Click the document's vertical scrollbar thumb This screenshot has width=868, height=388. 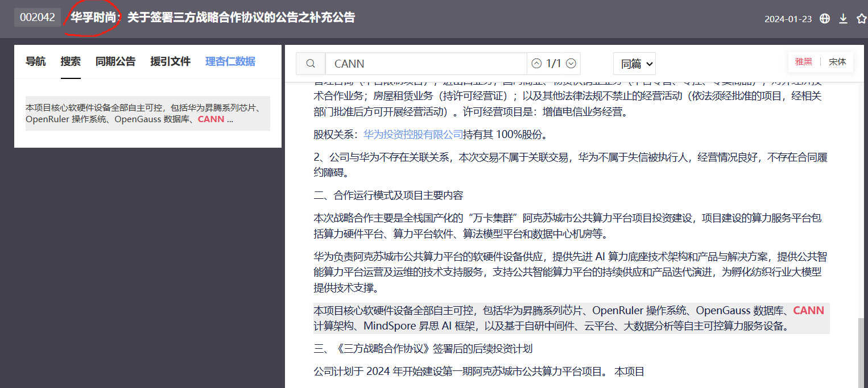(862, 353)
